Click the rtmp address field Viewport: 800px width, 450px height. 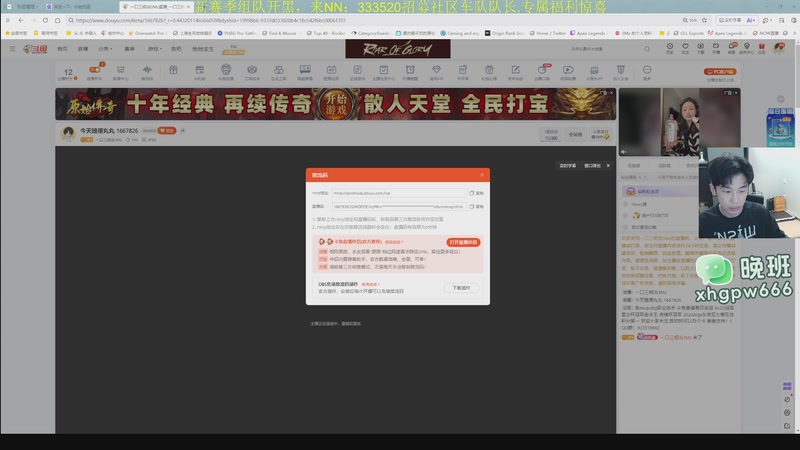pos(399,193)
